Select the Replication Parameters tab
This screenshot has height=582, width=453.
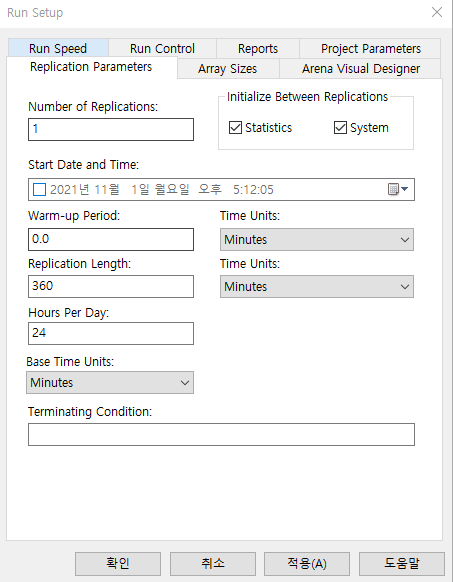pos(91,67)
